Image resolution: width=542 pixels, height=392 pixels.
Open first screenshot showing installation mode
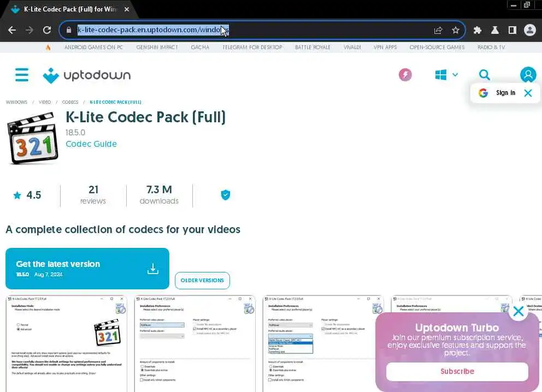[66, 343]
